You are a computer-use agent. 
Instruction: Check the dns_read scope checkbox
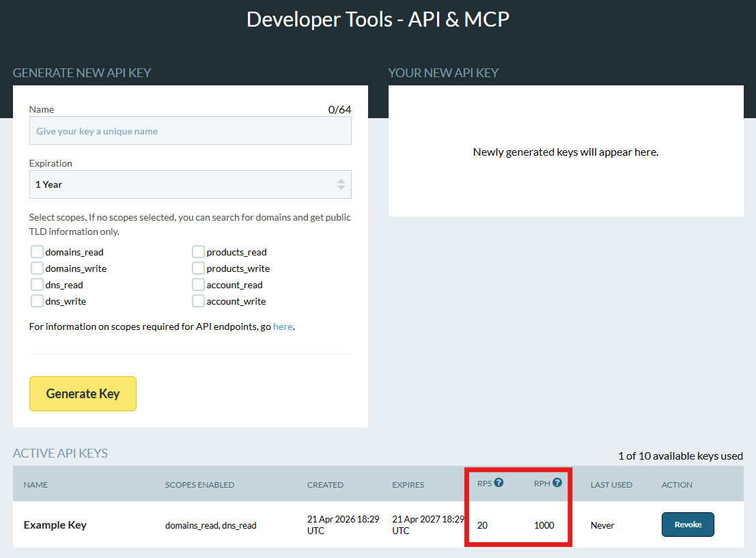tap(37, 284)
